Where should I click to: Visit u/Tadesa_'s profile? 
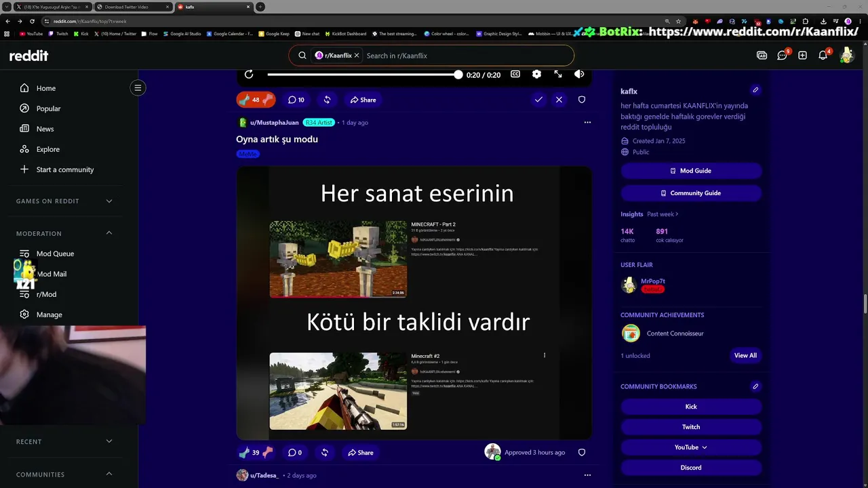264,475
